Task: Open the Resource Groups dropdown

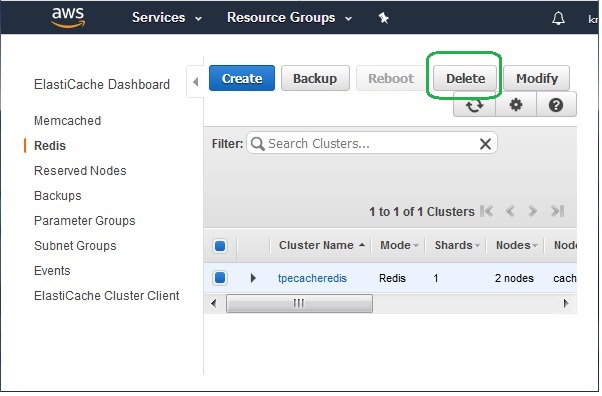Action: pos(289,18)
